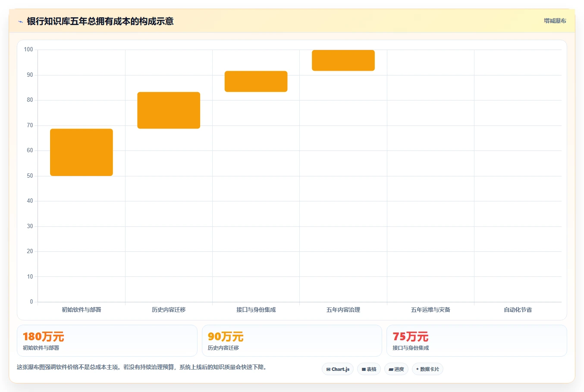Click the footnote text about 瀑布图
Image resolution: width=584 pixels, height=392 pixels.
[x=141, y=367]
